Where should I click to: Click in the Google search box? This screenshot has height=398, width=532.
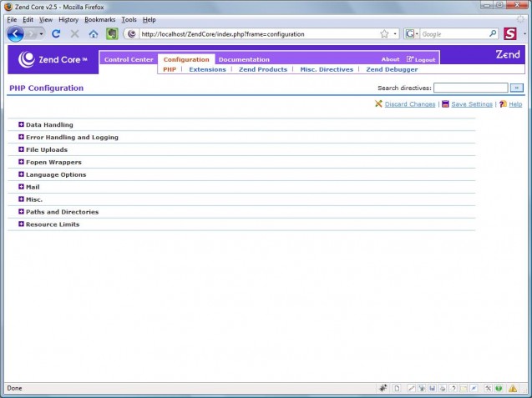(454, 34)
